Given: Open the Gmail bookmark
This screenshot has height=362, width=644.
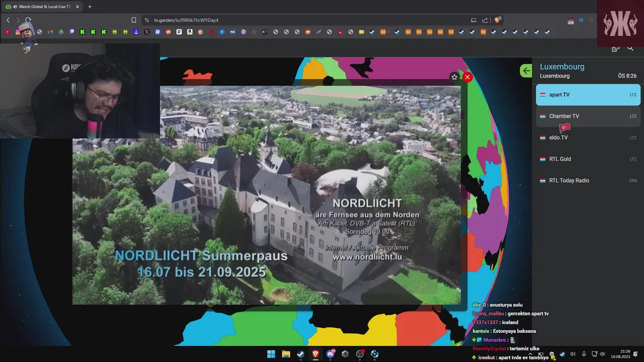Looking at the screenshot, I should (50, 32).
